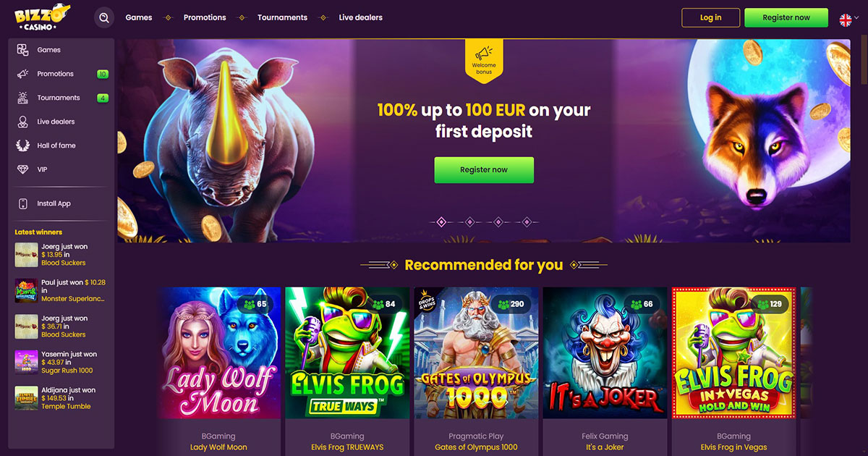Click the Hall of fame laurel icon
The image size is (868, 456).
(x=23, y=145)
